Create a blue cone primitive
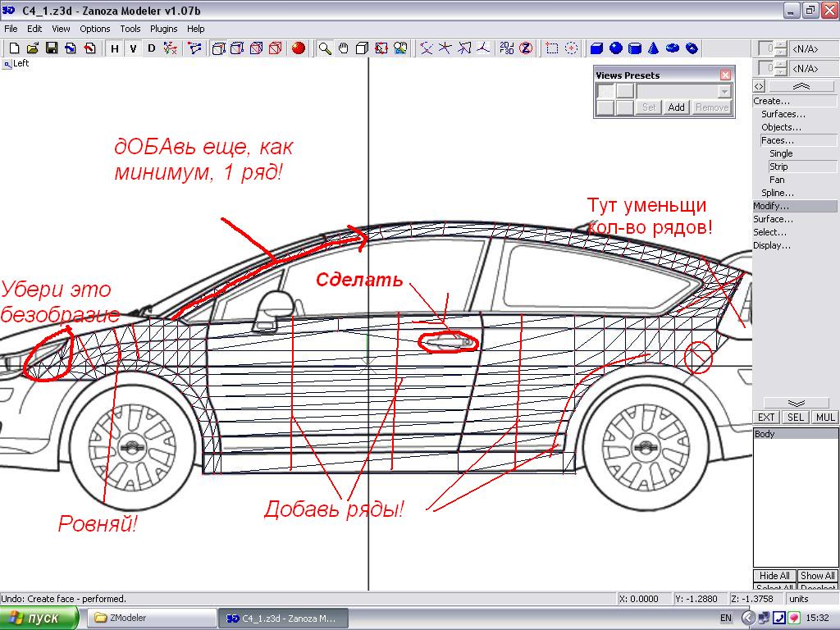 pos(654,48)
